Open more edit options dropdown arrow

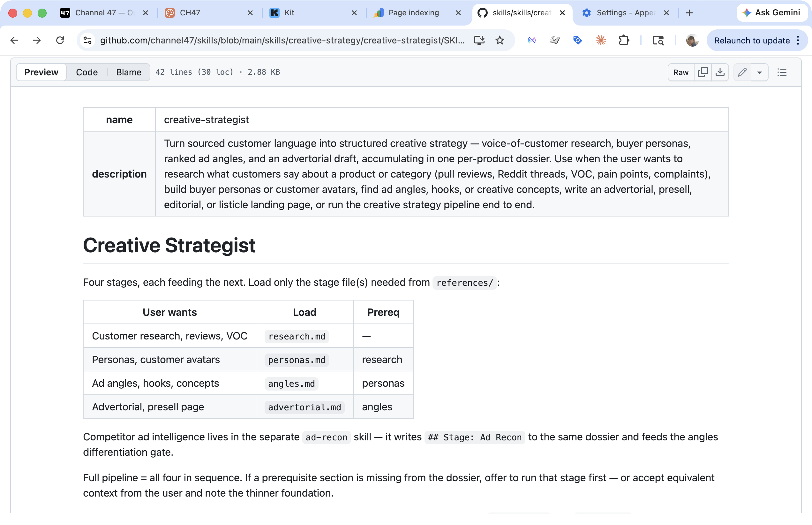(x=760, y=72)
